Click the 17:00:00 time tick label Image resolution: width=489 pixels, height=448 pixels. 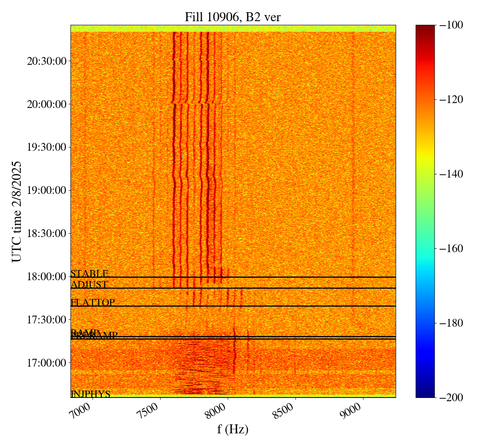click(46, 362)
